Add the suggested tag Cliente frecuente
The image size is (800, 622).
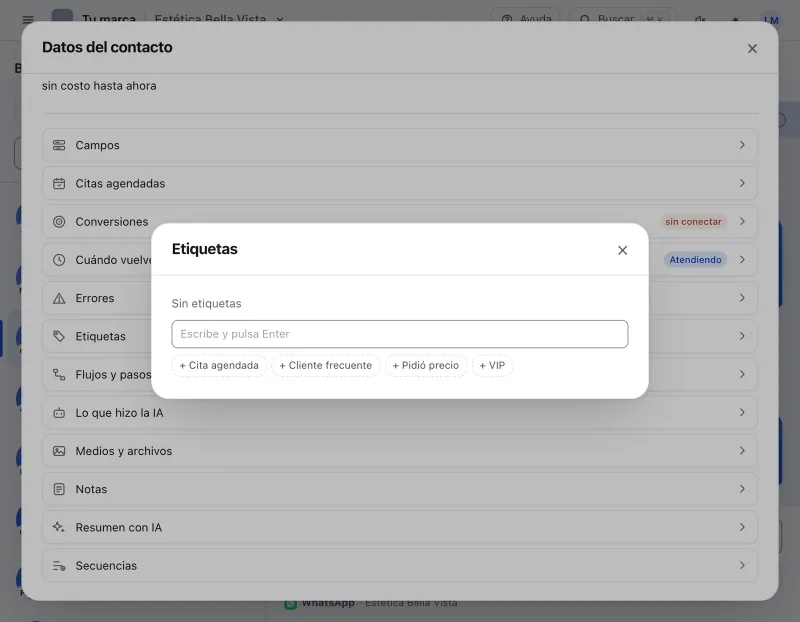(x=326, y=366)
